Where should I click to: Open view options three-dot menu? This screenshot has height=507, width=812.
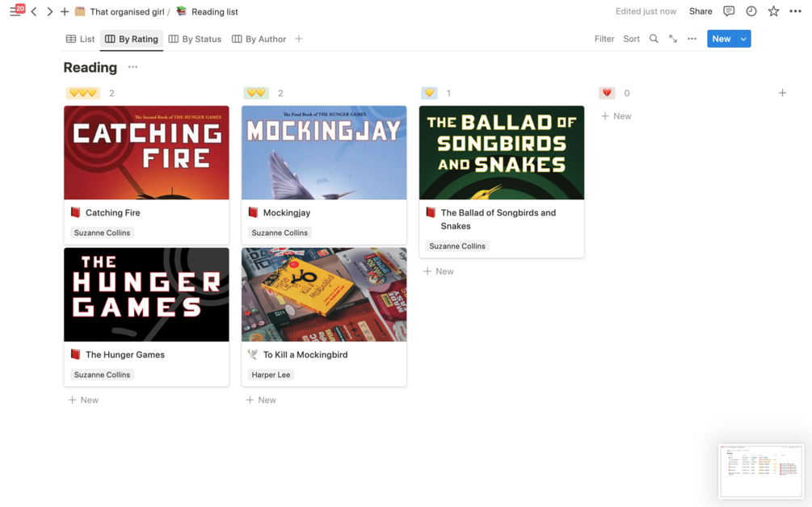(x=692, y=39)
